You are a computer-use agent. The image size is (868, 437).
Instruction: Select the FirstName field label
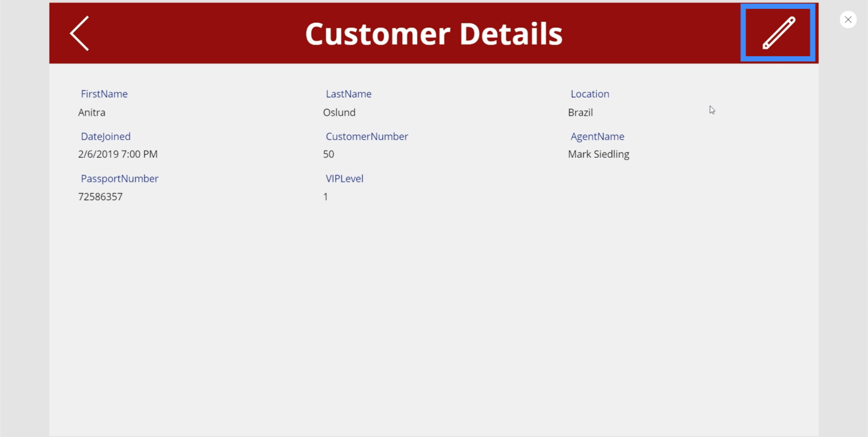coord(104,94)
